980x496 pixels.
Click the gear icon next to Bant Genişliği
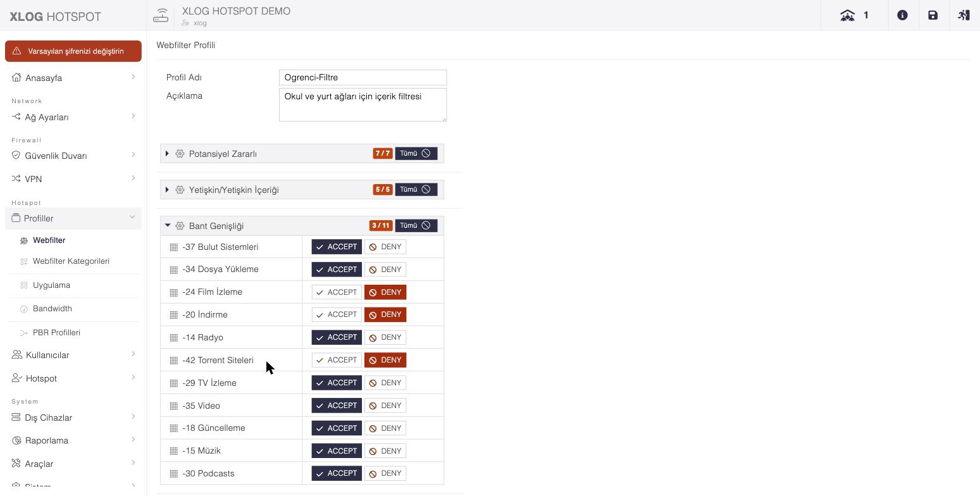coord(180,226)
